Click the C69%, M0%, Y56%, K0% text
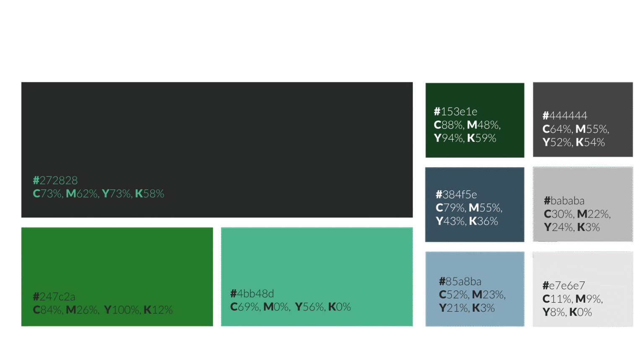This screenshot has width=644, height=362. (290, 307)
